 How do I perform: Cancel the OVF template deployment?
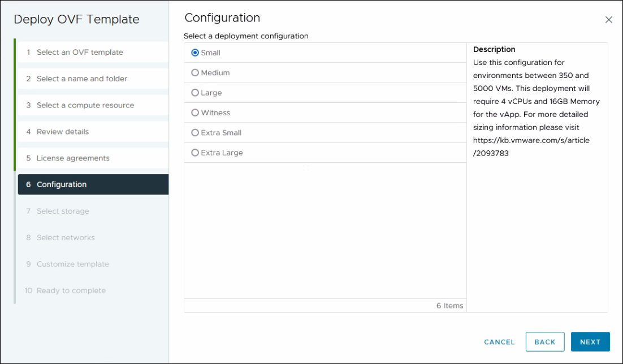[x=499, y=341]
